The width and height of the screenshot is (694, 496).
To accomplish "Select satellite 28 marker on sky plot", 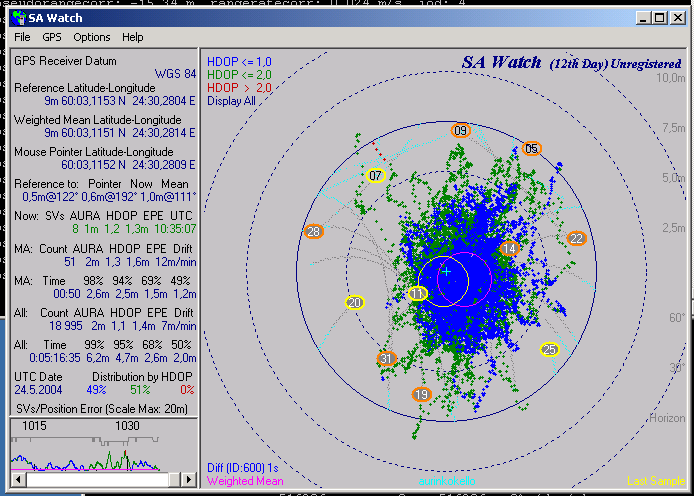I will coord(314,231).
